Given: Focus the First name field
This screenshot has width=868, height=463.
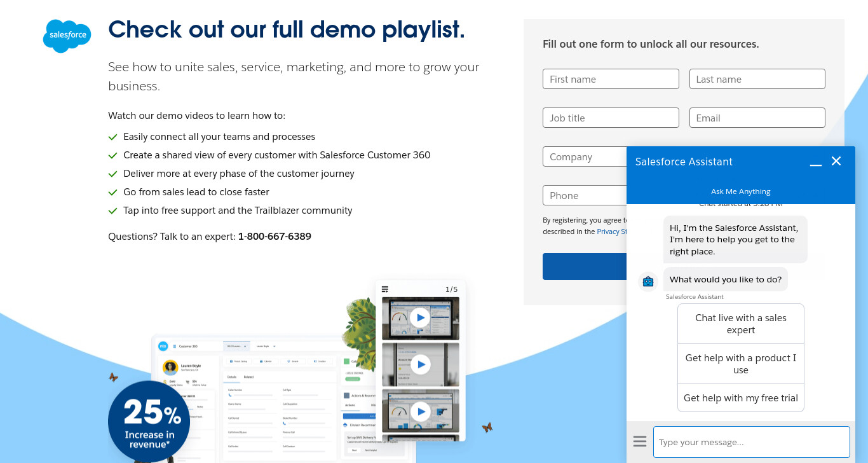Looking at the screenshot, I should coord(611,79).
